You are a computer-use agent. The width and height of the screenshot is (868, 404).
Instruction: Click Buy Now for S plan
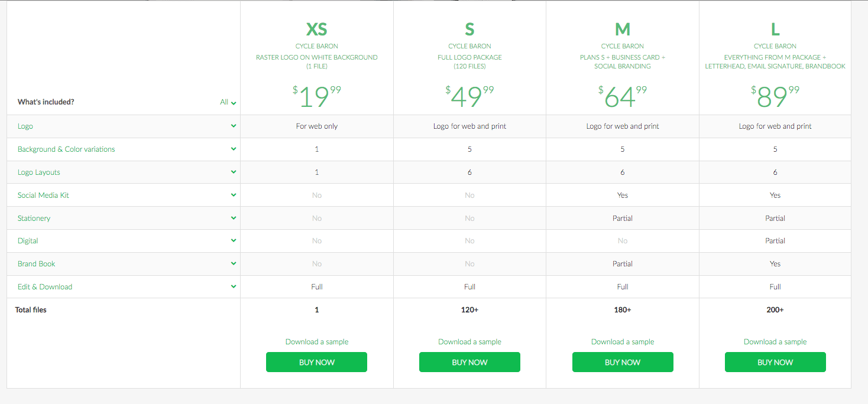point(469,362)
